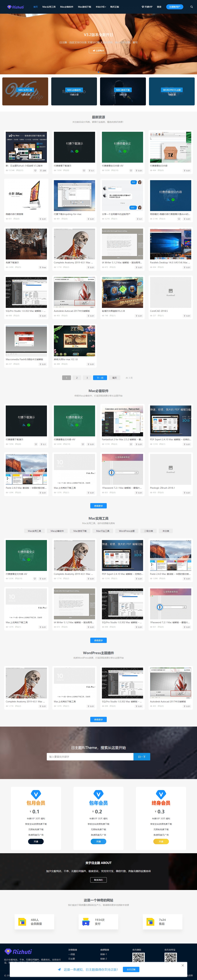
Task: Select the Mac游戏下载 filter tab
Action: (80, 531)
